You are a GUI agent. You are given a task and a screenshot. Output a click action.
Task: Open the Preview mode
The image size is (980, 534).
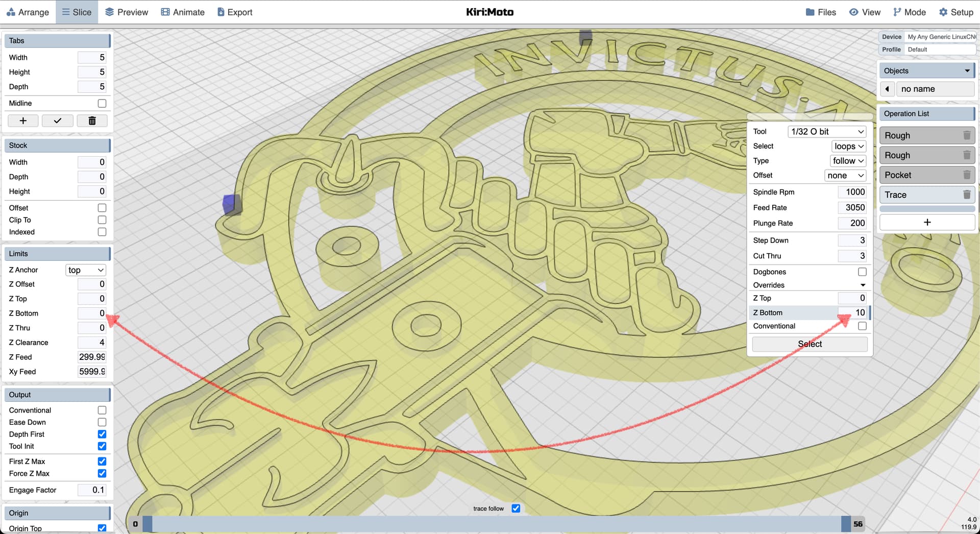[126, 12]
